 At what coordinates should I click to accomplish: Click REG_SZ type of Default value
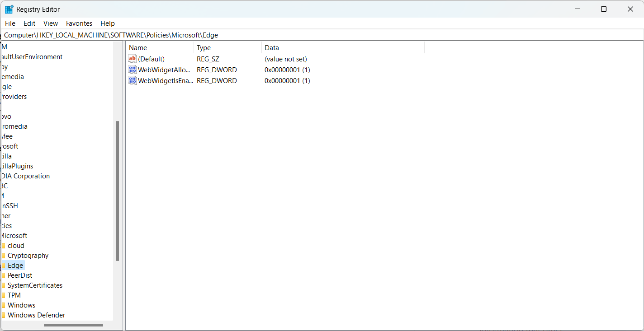208,59
